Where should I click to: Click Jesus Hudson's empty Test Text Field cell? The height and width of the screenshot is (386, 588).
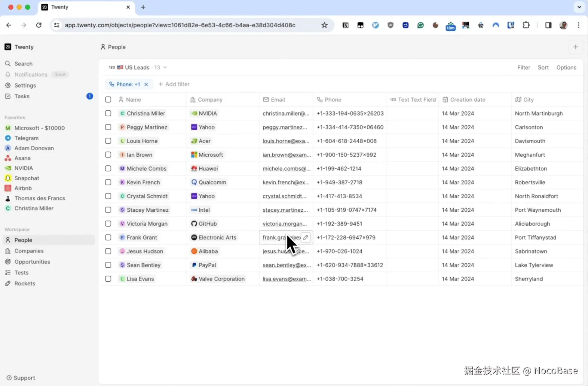(x=412, y=251)
